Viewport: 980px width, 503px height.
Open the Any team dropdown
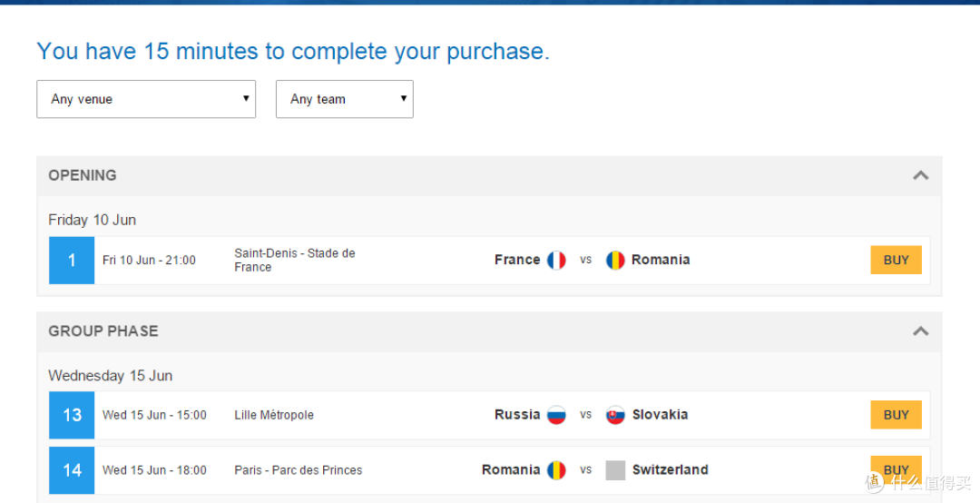tap(345, 99)
